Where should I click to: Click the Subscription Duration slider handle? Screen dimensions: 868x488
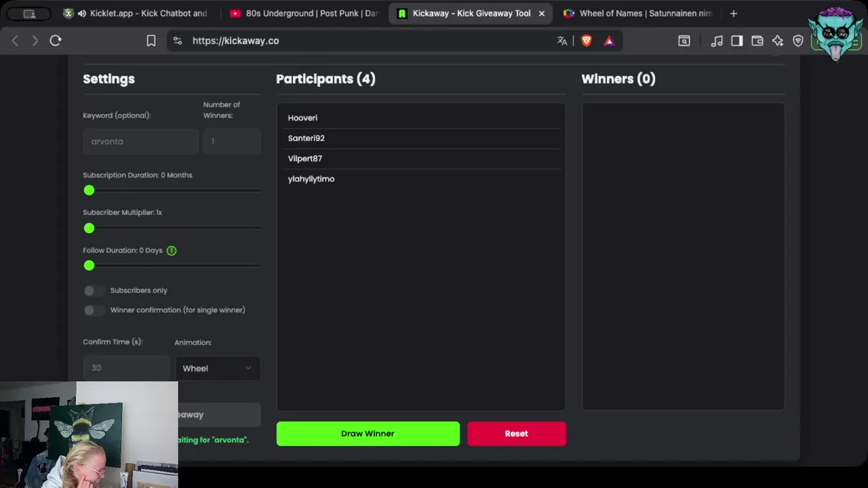[x=89, y=190]
